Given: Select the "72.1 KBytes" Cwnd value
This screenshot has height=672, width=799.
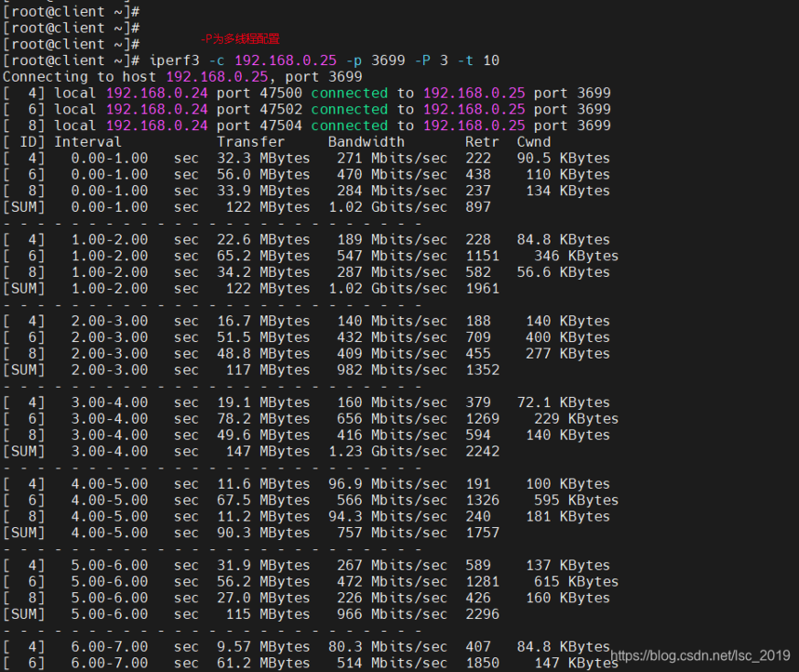Looking at the screenshot, I should point(563,402).
